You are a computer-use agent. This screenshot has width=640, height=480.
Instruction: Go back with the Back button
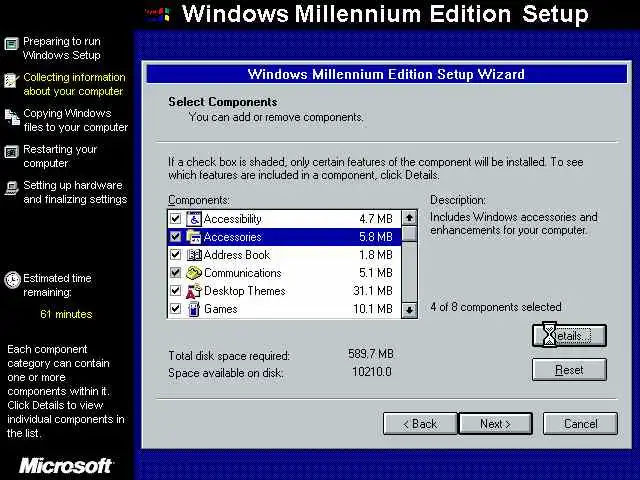click(x=420, y=424)
